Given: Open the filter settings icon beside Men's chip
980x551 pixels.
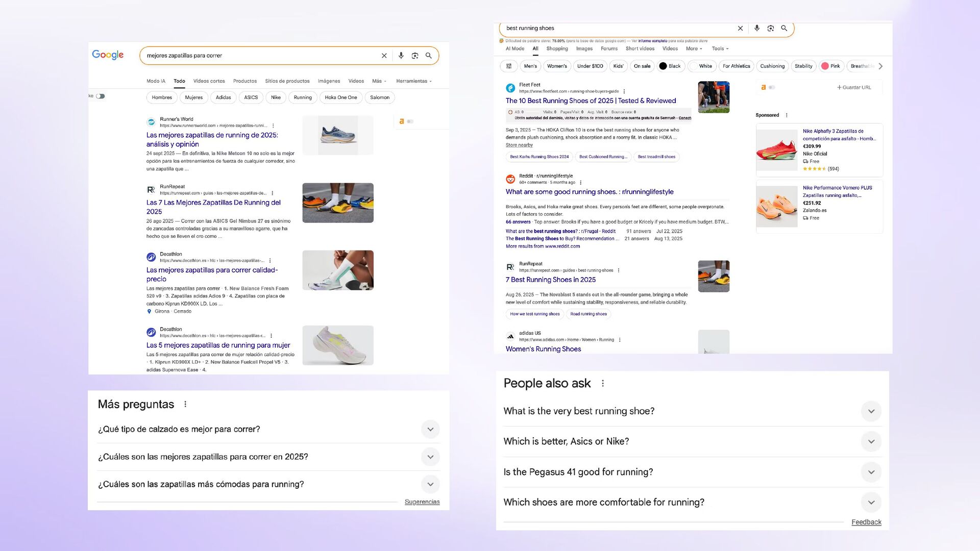Looking at the screenshot, I should (509, 66).
